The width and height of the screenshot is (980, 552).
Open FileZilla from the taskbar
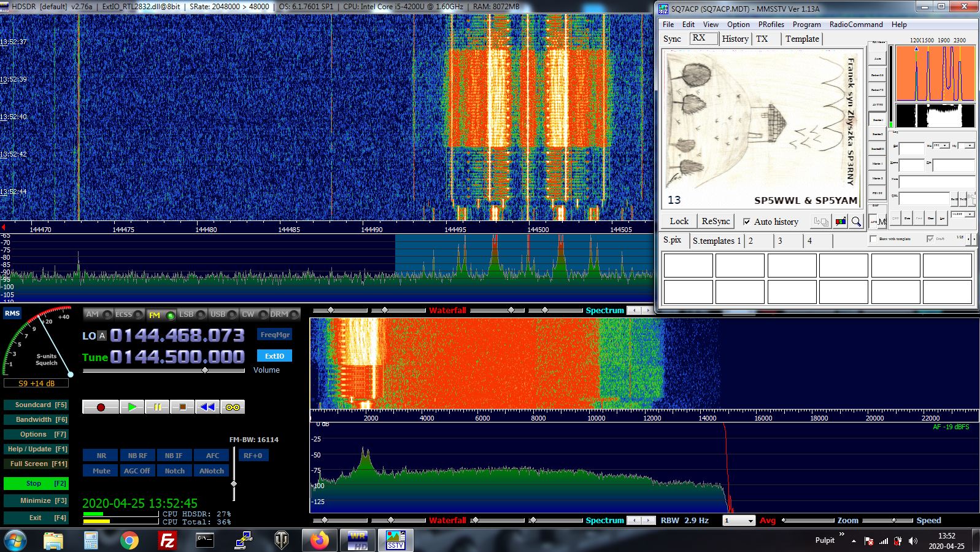pyautogui.click(x=167, y=540)
